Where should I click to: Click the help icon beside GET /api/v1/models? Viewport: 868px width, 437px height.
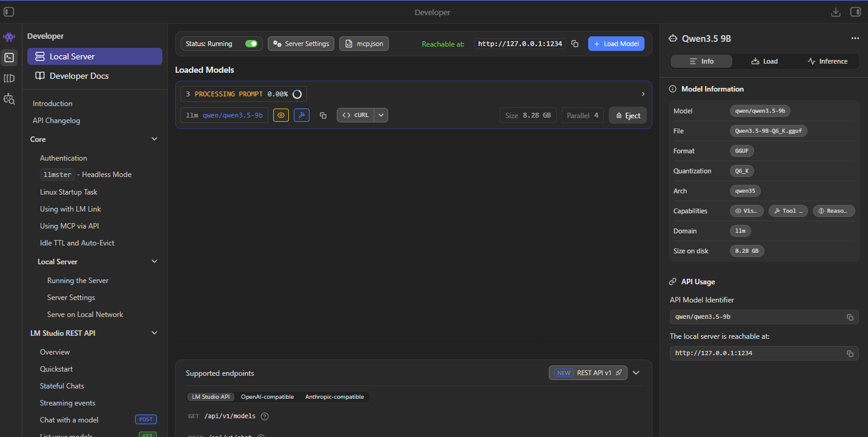pos(265,416)
